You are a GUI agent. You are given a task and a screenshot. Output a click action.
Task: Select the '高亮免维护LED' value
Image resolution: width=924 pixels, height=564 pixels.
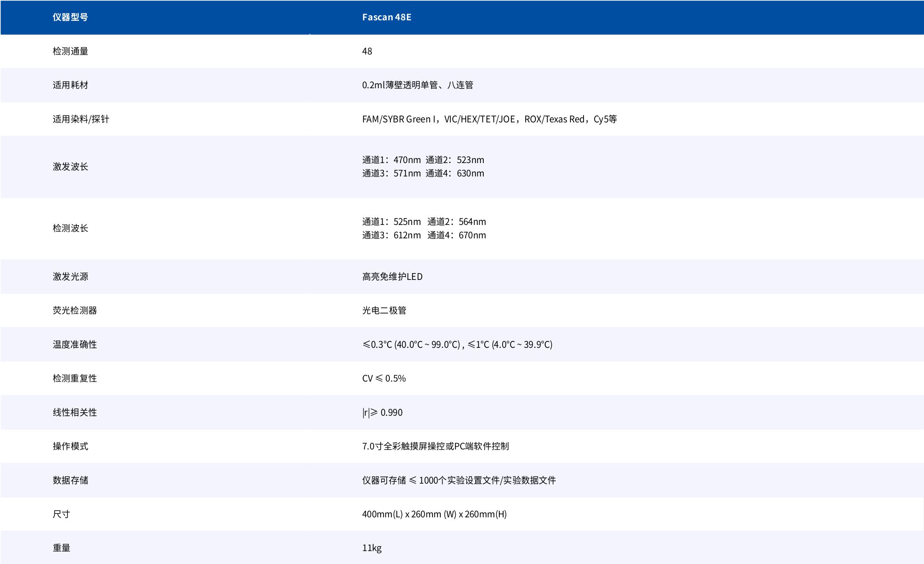point(392,277)
